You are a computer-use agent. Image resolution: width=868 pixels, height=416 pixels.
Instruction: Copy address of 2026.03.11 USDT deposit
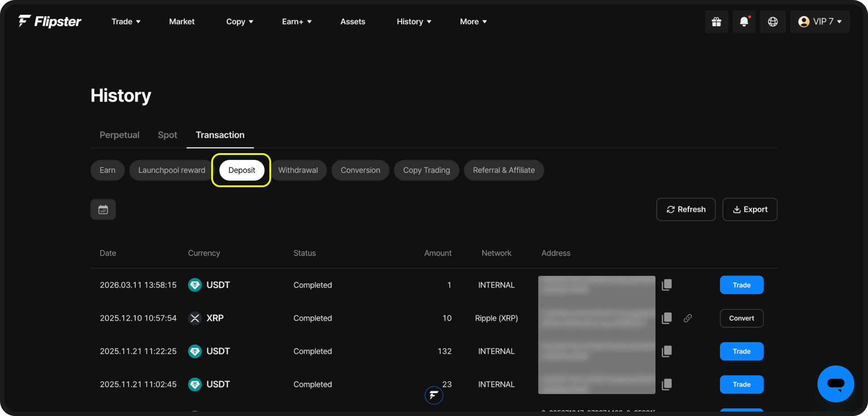tap(667, 285)
